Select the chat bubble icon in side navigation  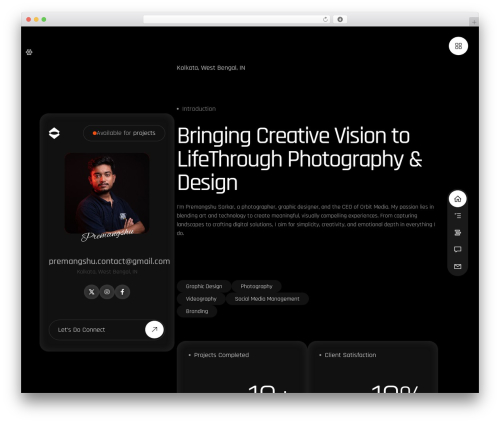457,249
